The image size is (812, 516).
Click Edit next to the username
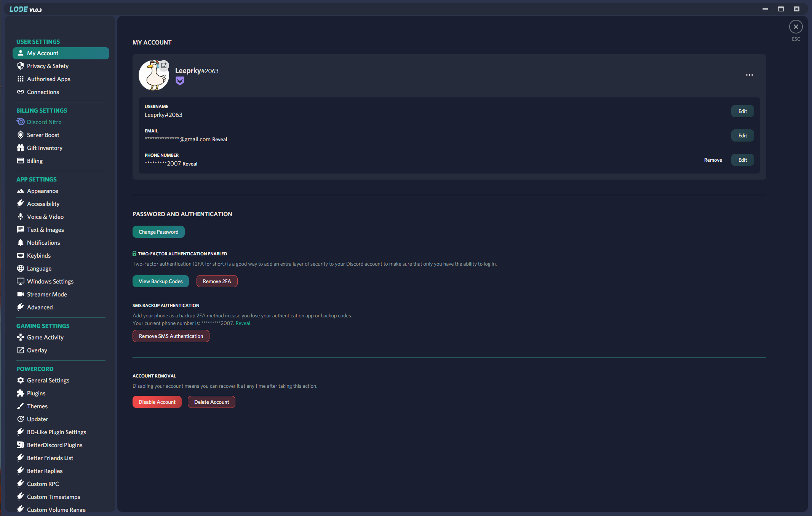pos(742,111)
